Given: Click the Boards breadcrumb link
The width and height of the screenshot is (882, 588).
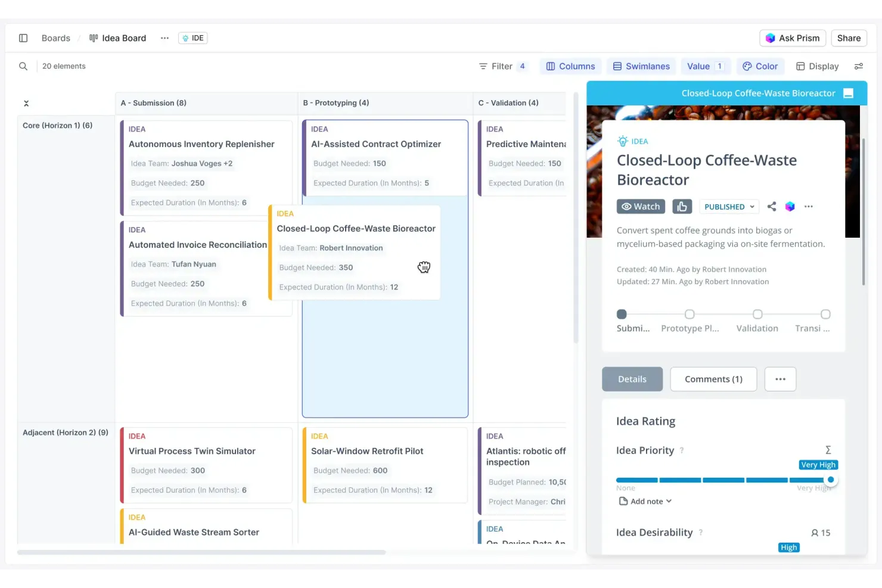Looking at the screenshot, I should click(x=56, y=38).
